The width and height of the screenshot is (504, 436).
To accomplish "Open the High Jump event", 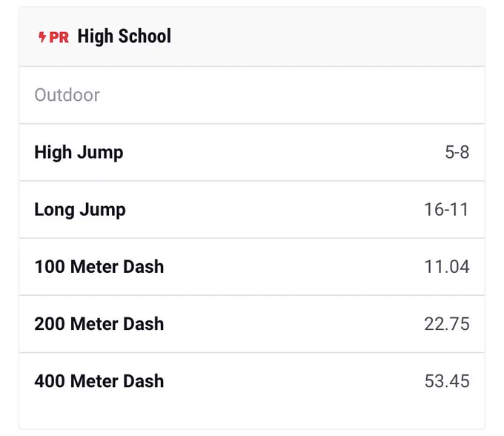I will pyautogui.click(x=79, y=153).
